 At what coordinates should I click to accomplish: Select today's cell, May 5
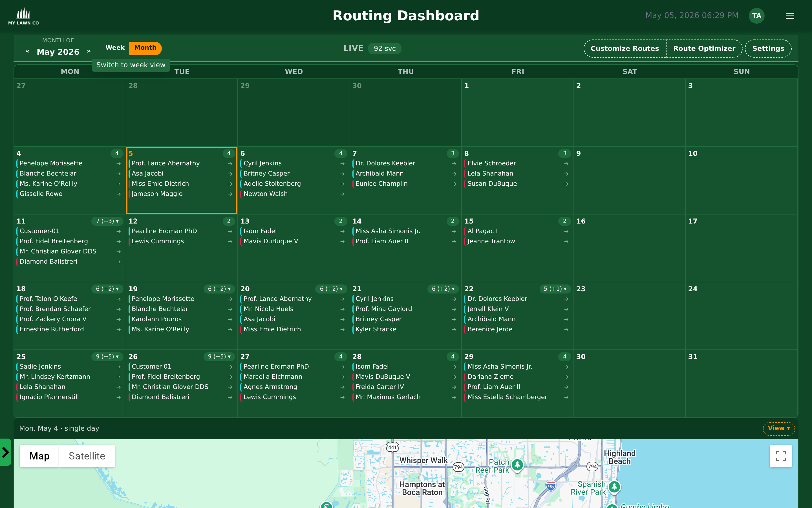point(182,180)
